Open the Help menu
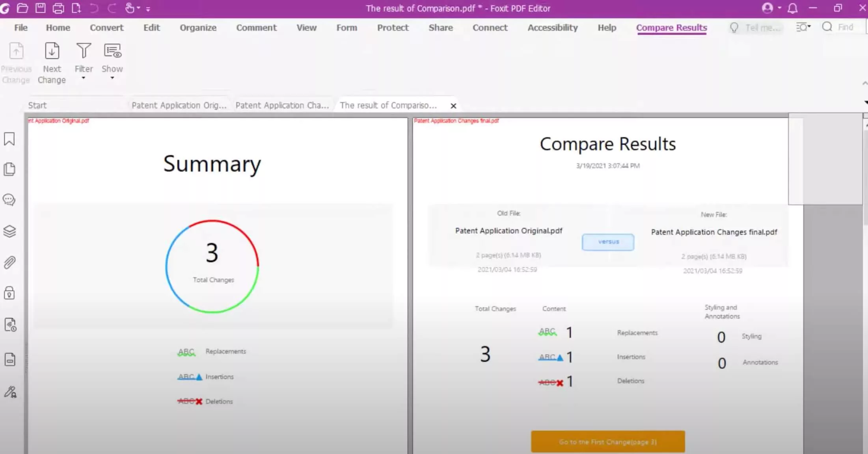This screenshot has height=454, width=868. click(x=607, y=27)
